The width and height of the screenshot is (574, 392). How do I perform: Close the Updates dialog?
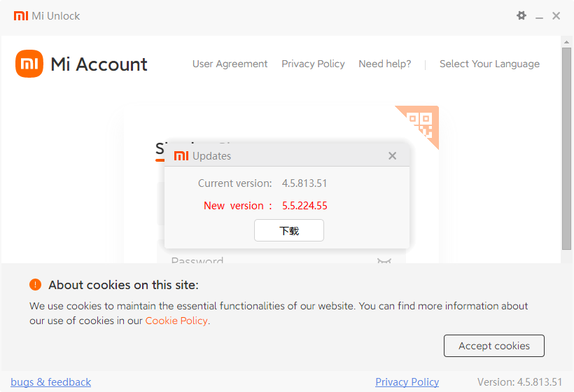pos(393,156)
